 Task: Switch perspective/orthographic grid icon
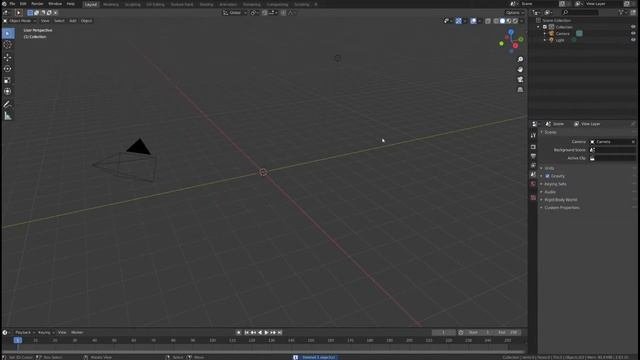tap(520, 90)
